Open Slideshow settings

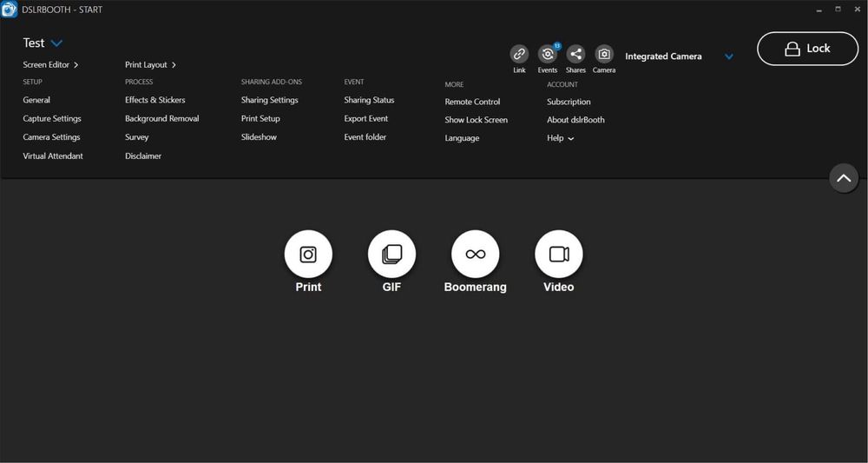point(259,136)
